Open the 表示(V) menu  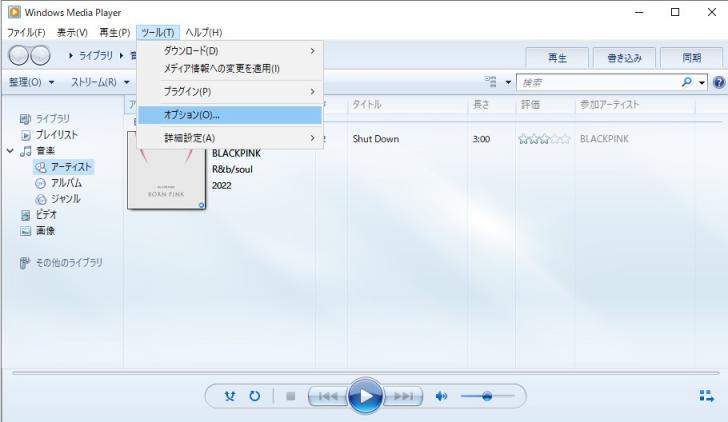point(72,32)
